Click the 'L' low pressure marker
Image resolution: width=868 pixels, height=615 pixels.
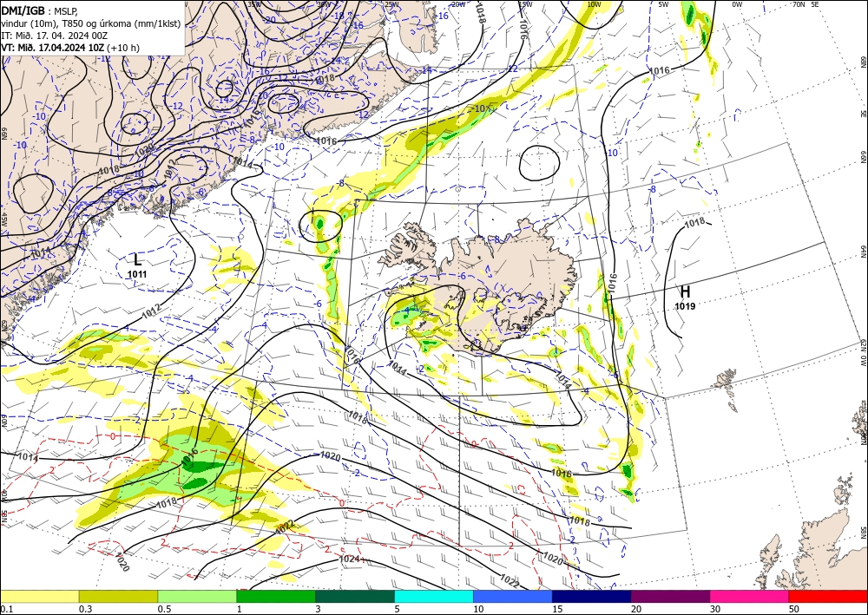point(137,259)
